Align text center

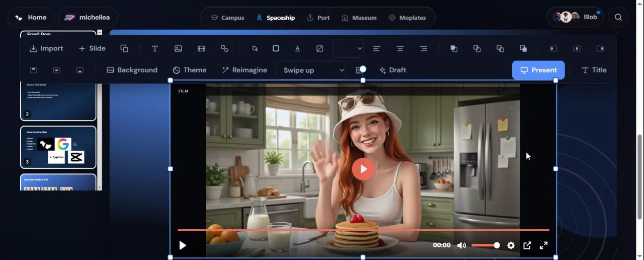[x=400, y=48]
